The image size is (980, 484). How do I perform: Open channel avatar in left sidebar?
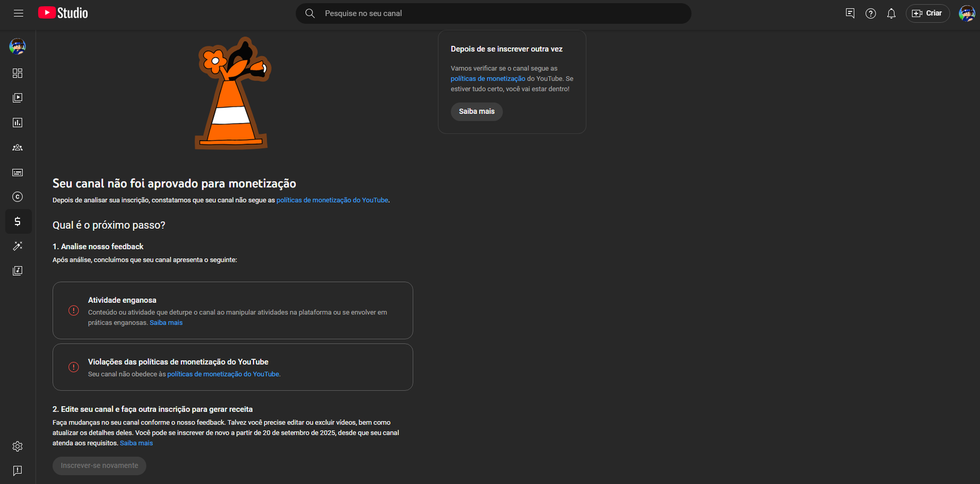coord(18,46)
